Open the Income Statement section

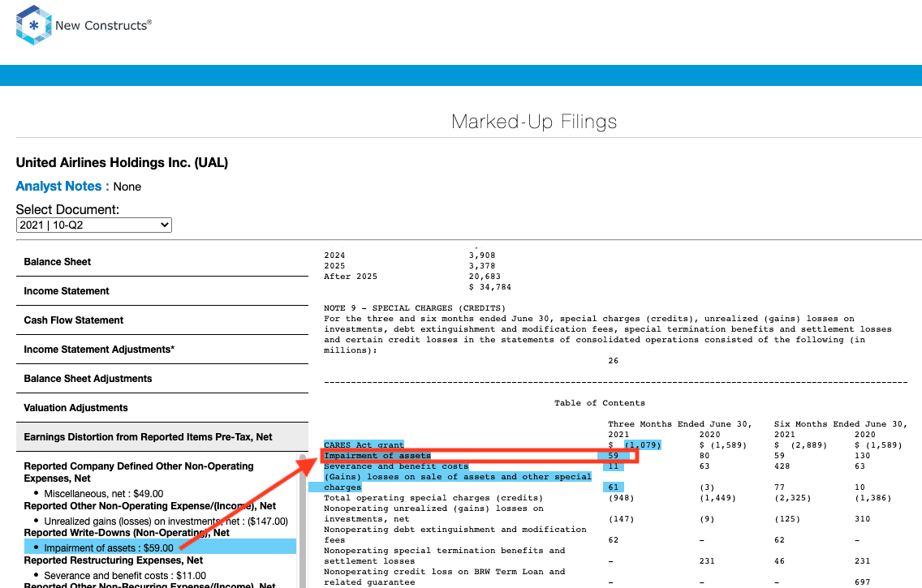162,291
